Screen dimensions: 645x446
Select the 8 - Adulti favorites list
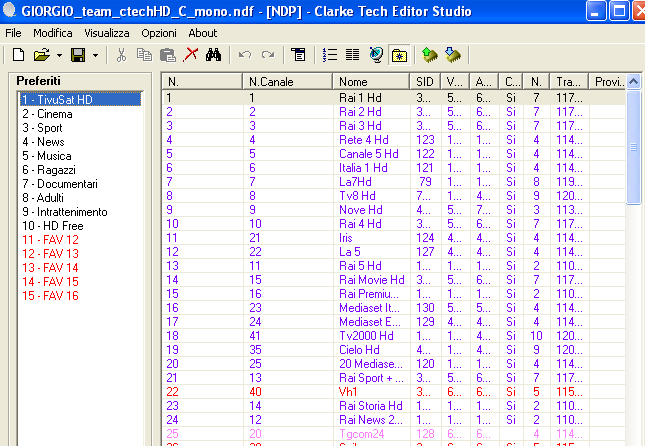43,198
